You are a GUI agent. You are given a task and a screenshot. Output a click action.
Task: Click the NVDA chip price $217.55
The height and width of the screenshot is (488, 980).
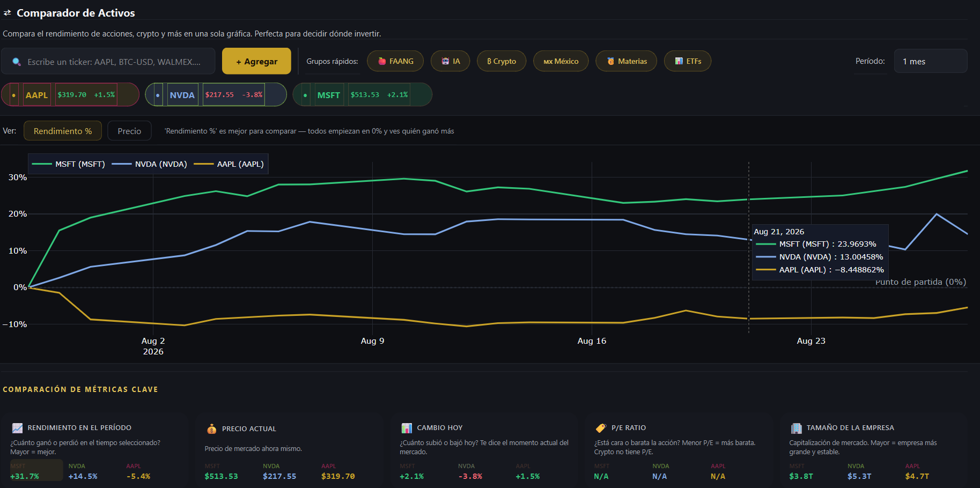pos(219,95)
